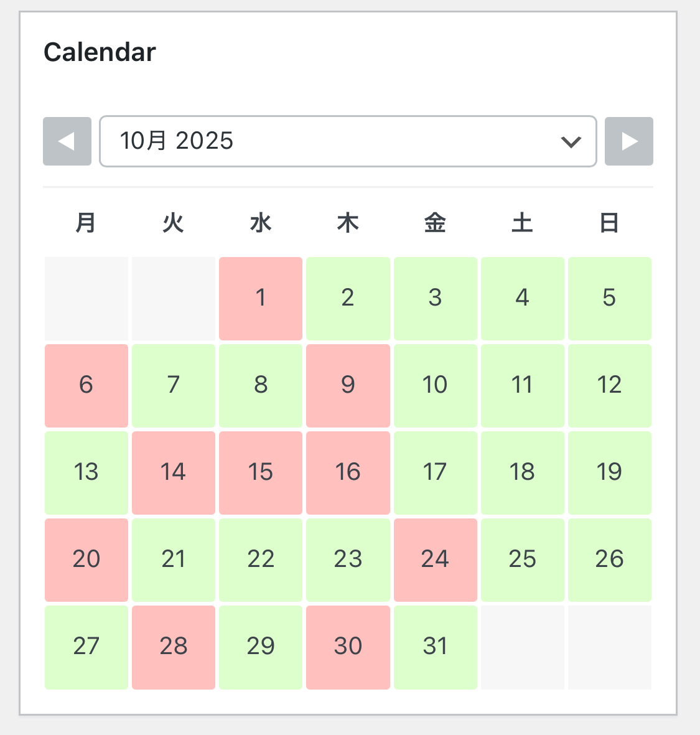The image size is (700, 735).
Task: Click the green date 18
Action: click(522, 472)
